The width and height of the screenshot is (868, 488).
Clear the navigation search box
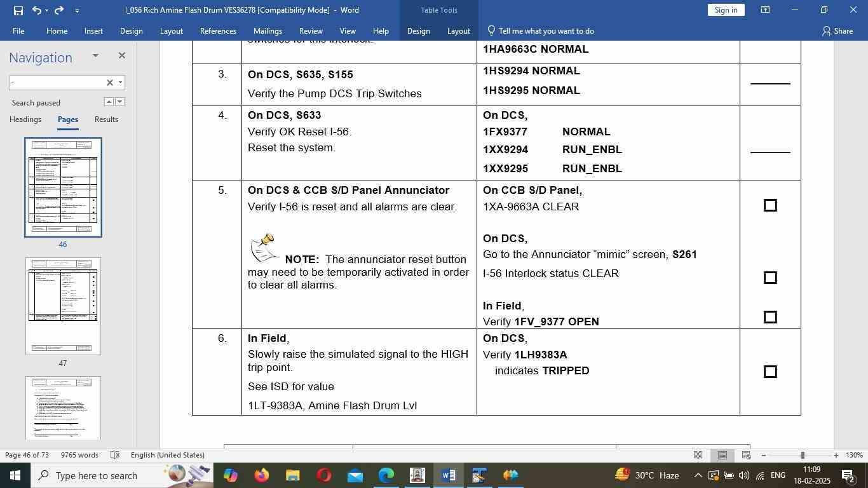pyautogui.click(x=109, y=83)
